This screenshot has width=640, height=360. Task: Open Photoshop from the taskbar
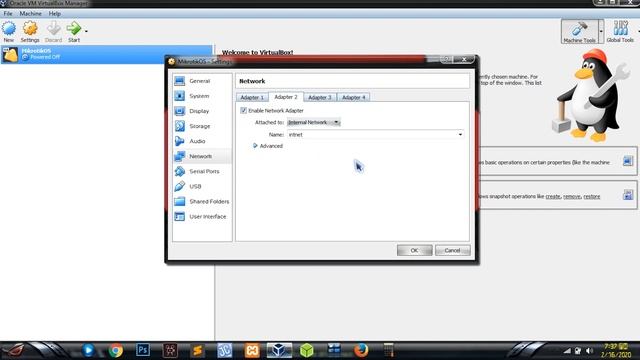pyautogui.click(x=143, y=350)
